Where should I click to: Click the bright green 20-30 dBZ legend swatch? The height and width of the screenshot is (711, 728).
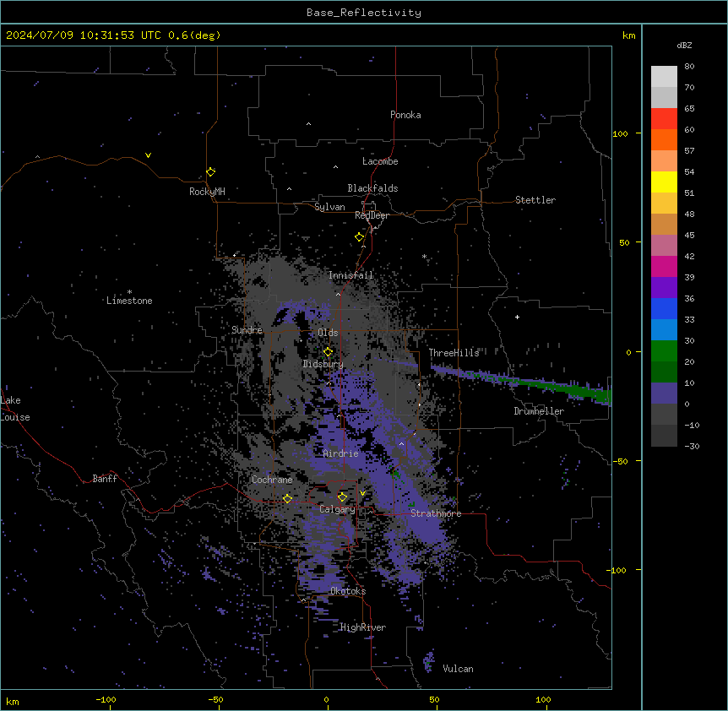pos(664,351)
